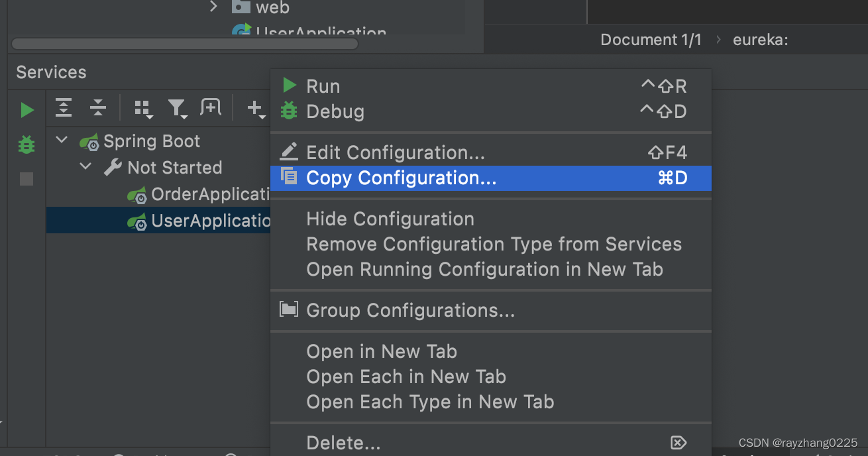The height and width of the screenshot is (456, 868).
Task: Choose Open Each Type in New Tab
Action: click(491, 402)
